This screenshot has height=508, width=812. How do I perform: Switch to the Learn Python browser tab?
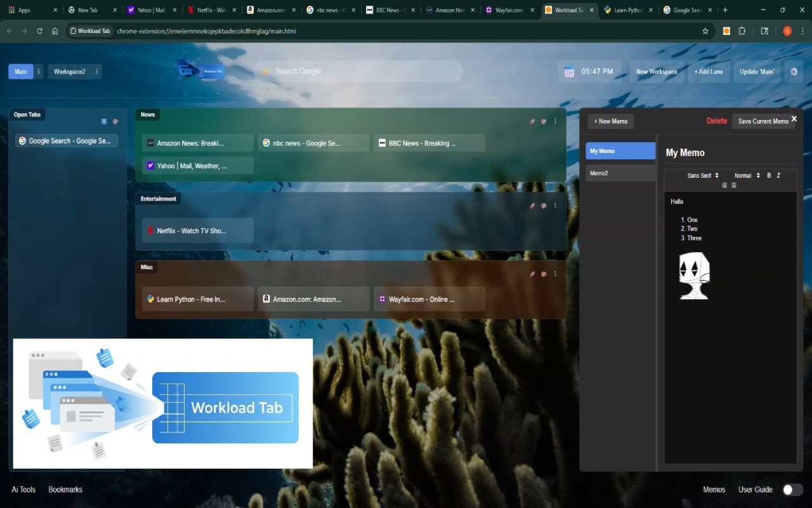[x=627, y=10]
